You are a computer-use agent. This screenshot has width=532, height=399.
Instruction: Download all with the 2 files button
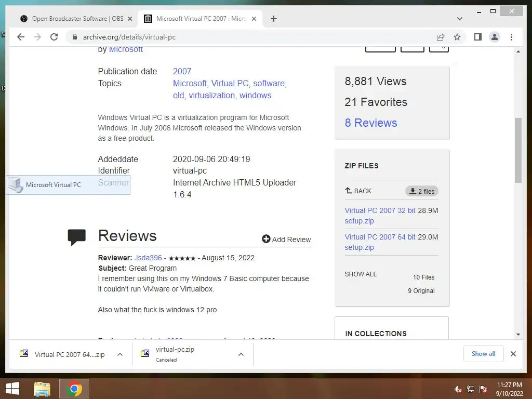(x=422, y=191)
